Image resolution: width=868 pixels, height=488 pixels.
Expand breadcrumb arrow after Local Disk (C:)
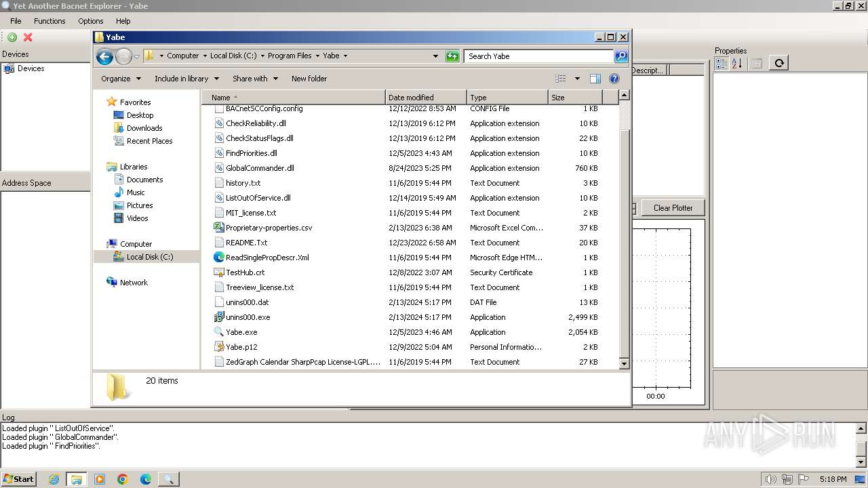pyautogui.click(x=262, y=56)
